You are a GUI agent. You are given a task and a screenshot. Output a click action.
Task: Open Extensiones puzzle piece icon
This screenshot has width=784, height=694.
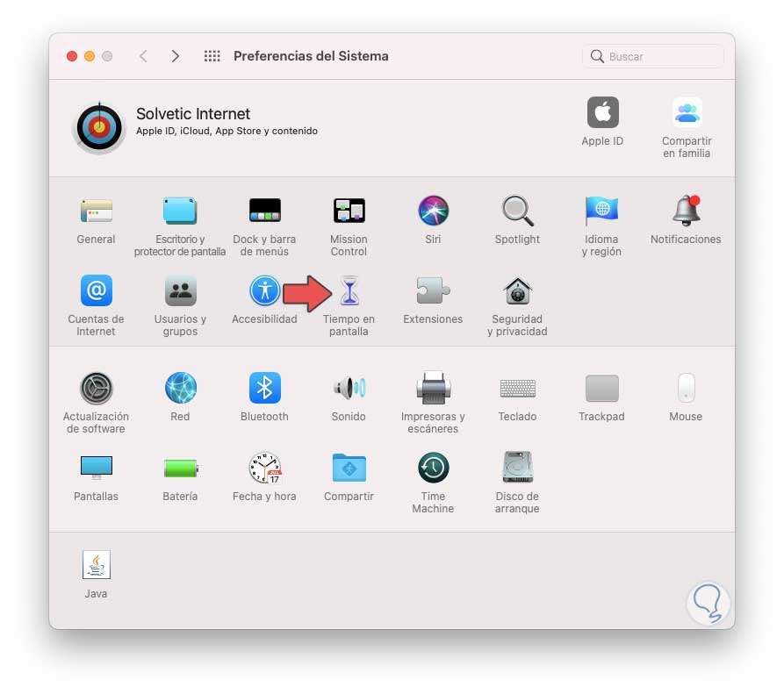point(433,290)
